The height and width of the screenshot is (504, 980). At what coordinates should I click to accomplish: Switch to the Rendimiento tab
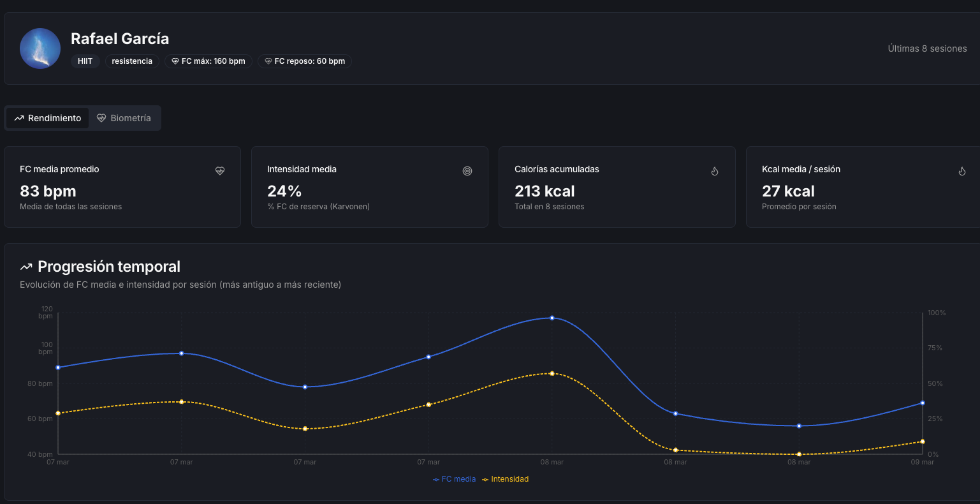48,118
